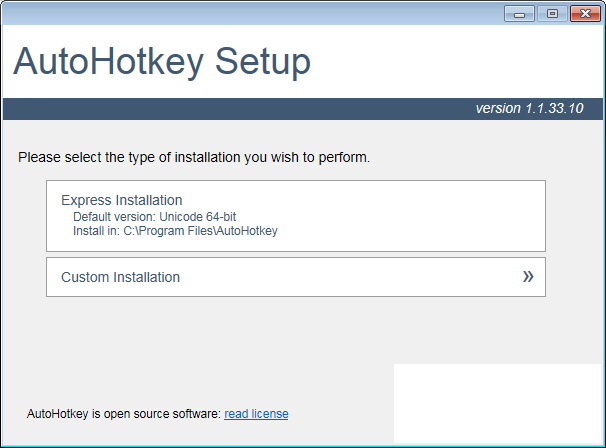Click 'Default version: Unicode 64-bit' line

(x=155, y=216)
